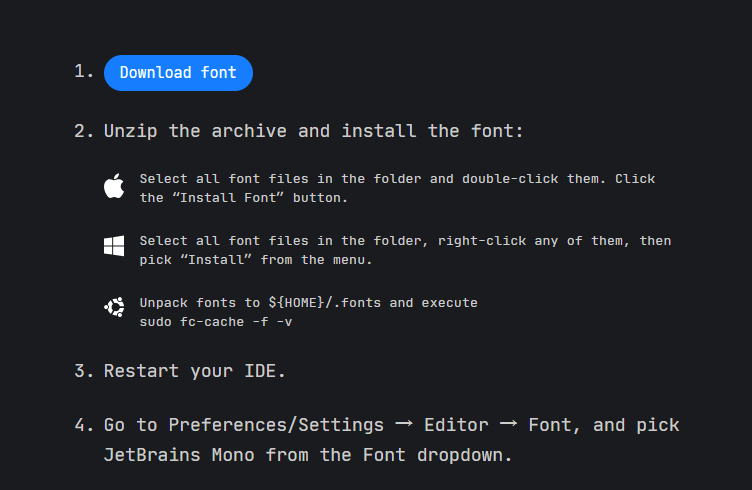Click the Apple logo icon

coord(114,187)
